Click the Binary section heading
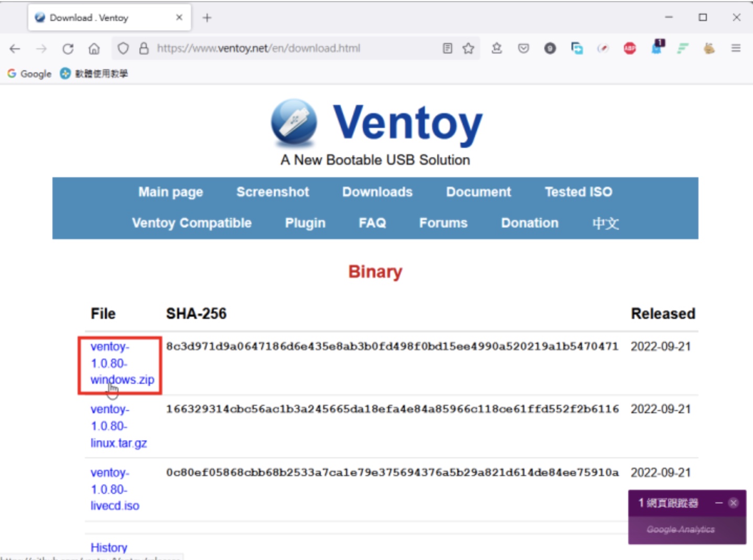Image resolution: width=753 pixels, height=560 pixels. [x=375, y=272]
